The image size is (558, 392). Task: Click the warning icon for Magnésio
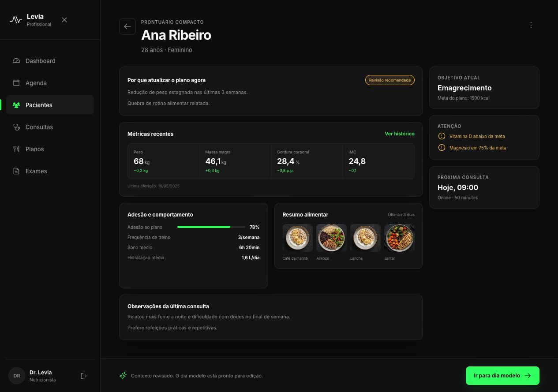(x=442, y=148)
